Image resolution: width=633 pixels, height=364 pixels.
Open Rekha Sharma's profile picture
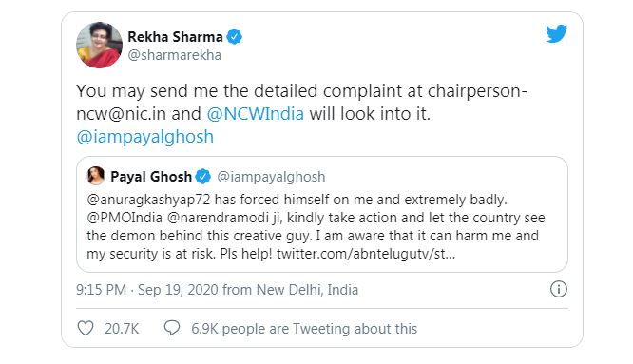point(99,46)
